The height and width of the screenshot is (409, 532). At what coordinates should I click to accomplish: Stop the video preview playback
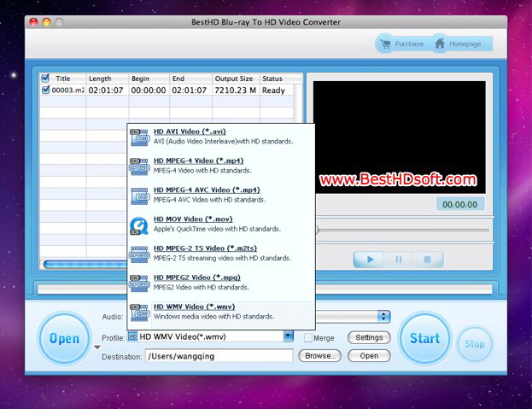click(x=428, y=260)
